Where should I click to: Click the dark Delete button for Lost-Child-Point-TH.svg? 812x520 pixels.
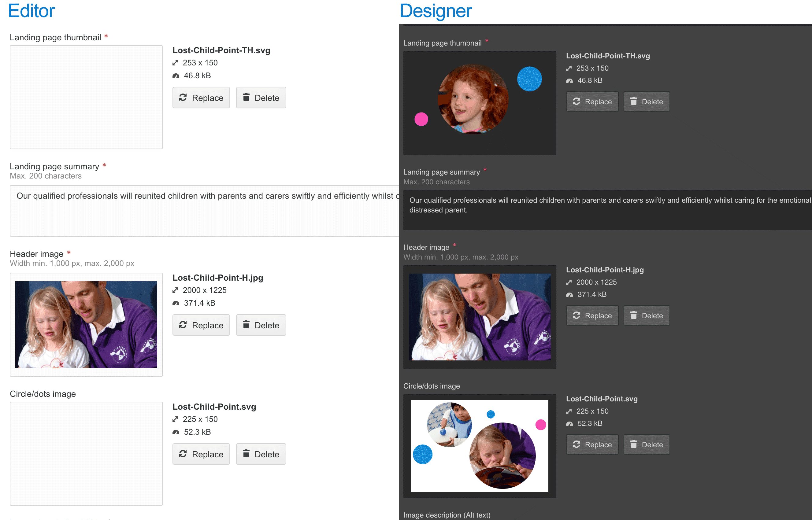647,101
